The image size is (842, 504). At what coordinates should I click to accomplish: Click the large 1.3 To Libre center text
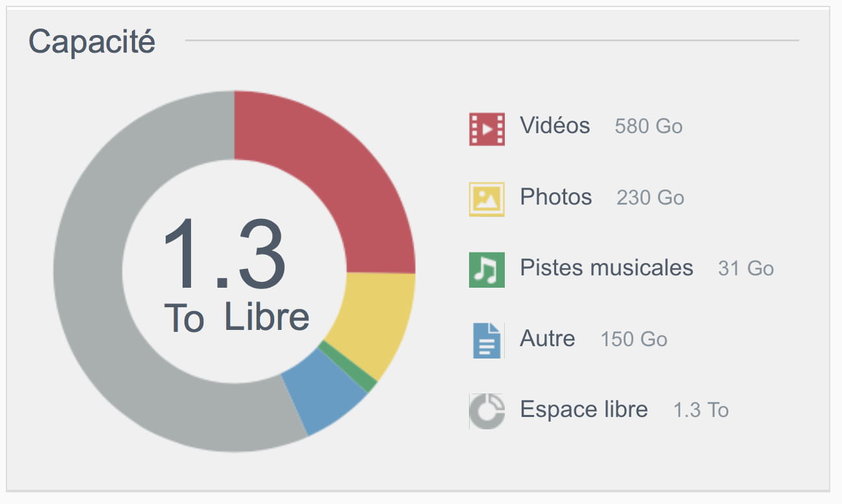(235, 274)
